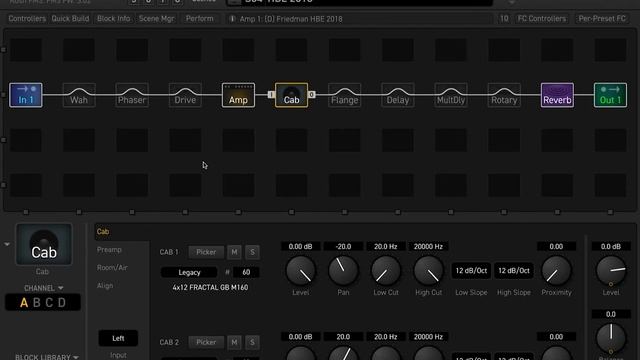Select the MultDly block
Viewport: 640px width, 360px height.
451,95
